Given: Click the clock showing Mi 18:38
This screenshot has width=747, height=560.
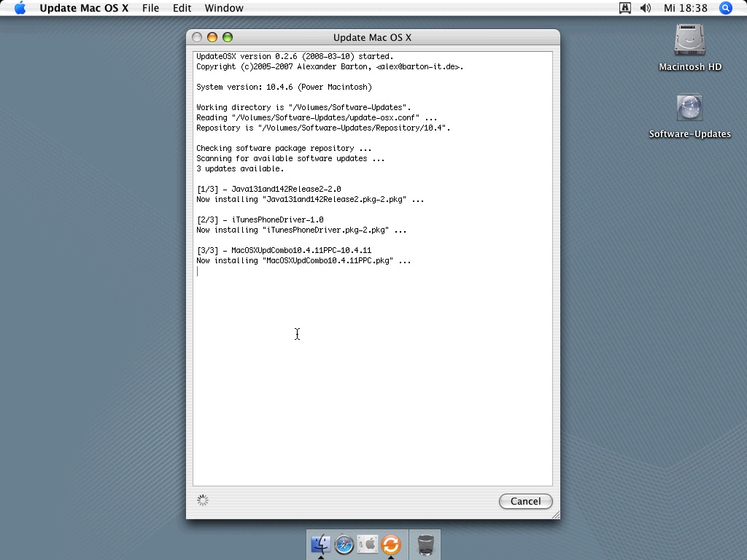Looking at the screenshot, I should [686, 8].
